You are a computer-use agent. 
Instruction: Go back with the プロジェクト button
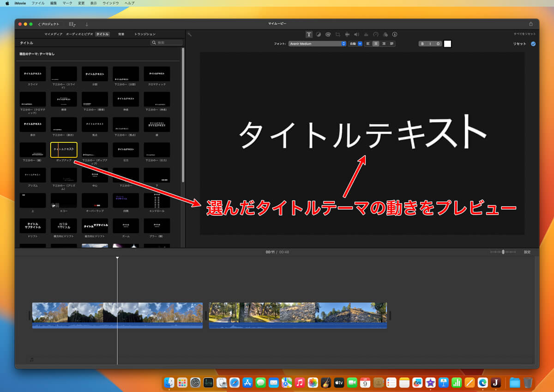pos(49,24)
